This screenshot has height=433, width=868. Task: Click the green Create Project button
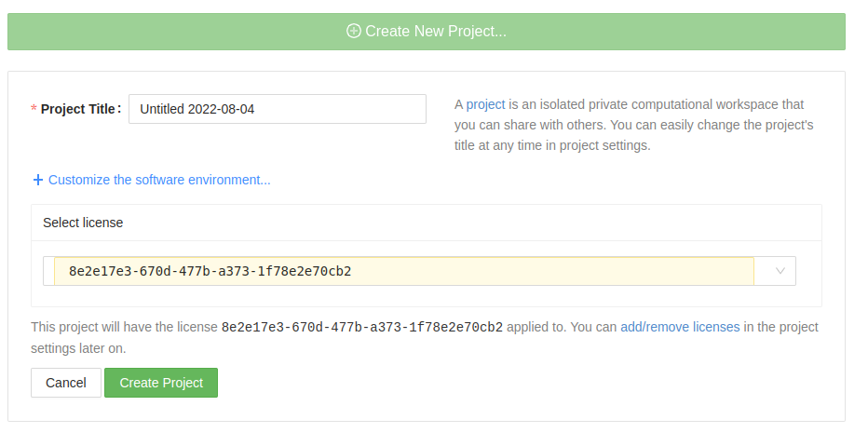pyautogui.click(x=161, y=383)
